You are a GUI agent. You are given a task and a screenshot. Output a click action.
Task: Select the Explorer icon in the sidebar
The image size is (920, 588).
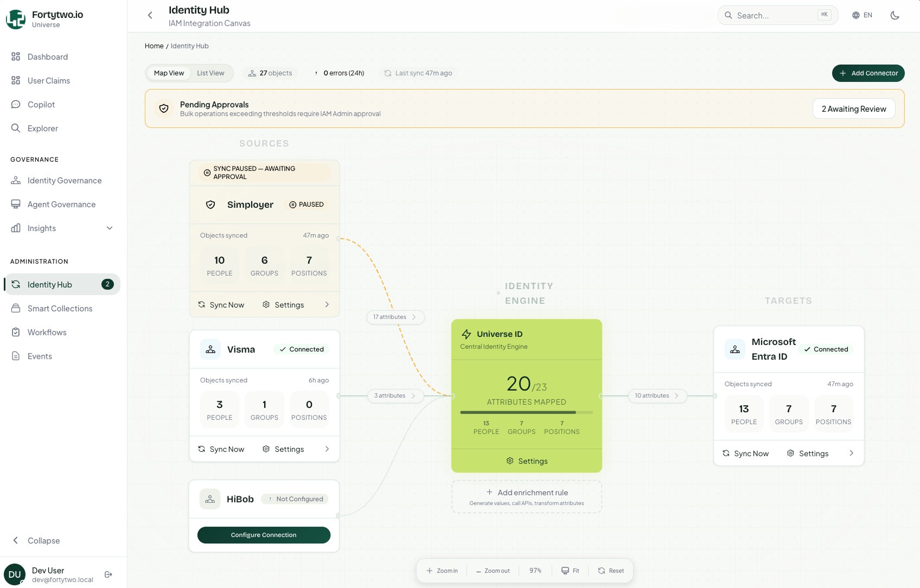[x=16, y=128]
